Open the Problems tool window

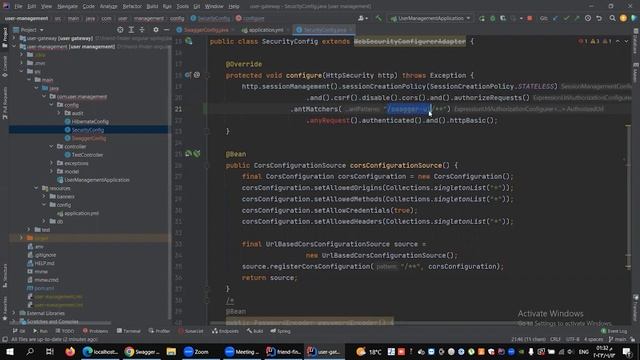pyautogui.click(x=95, y=331)
